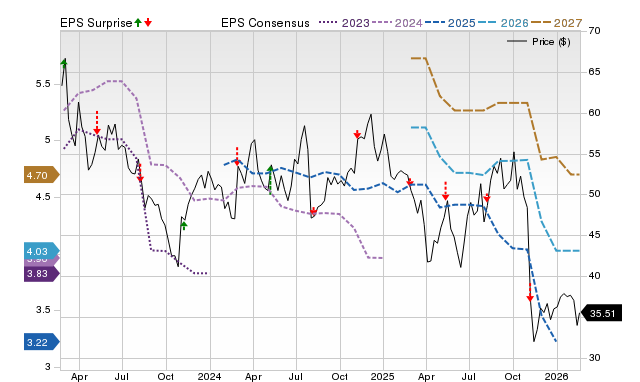Screen dimensions: 640x382
Task: Click the 30 price axis label
Action: click(x=594, y=358)
